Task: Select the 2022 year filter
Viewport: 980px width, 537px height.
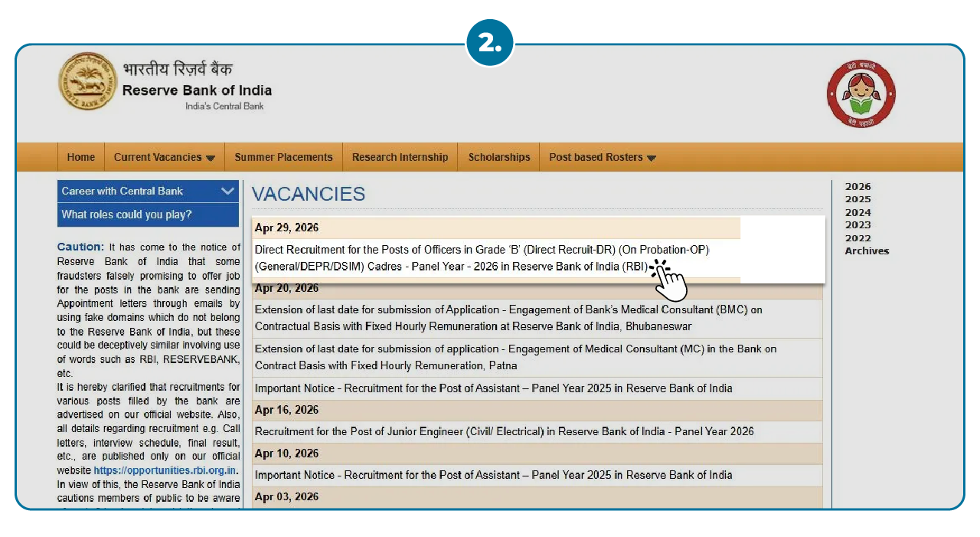Action: (857, 238)
